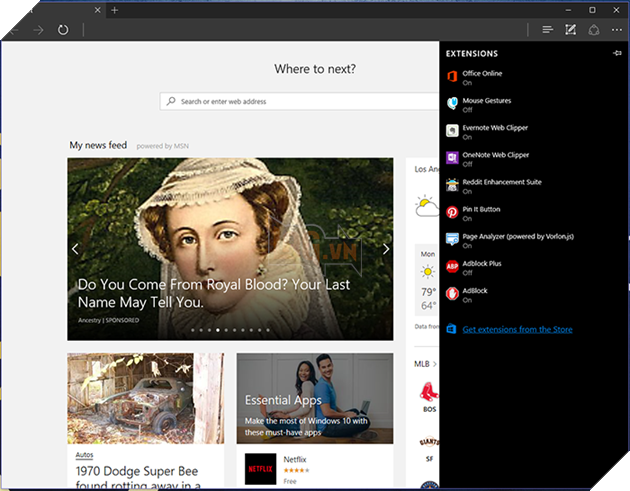630x491 pixels.
Task: Click the Reddit Enhancement Suite icon
Action: [452, 185]
